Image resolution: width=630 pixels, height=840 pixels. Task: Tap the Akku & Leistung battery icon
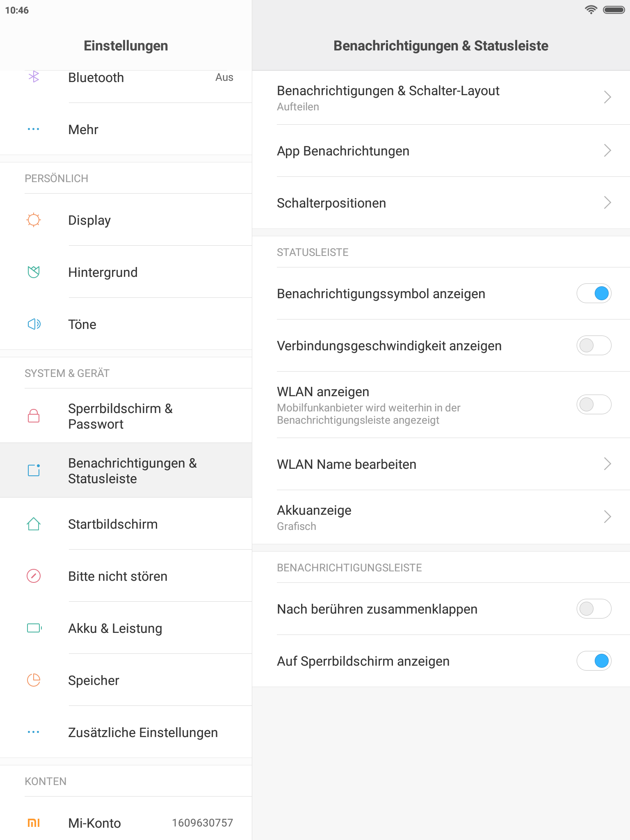click(34, 628)
